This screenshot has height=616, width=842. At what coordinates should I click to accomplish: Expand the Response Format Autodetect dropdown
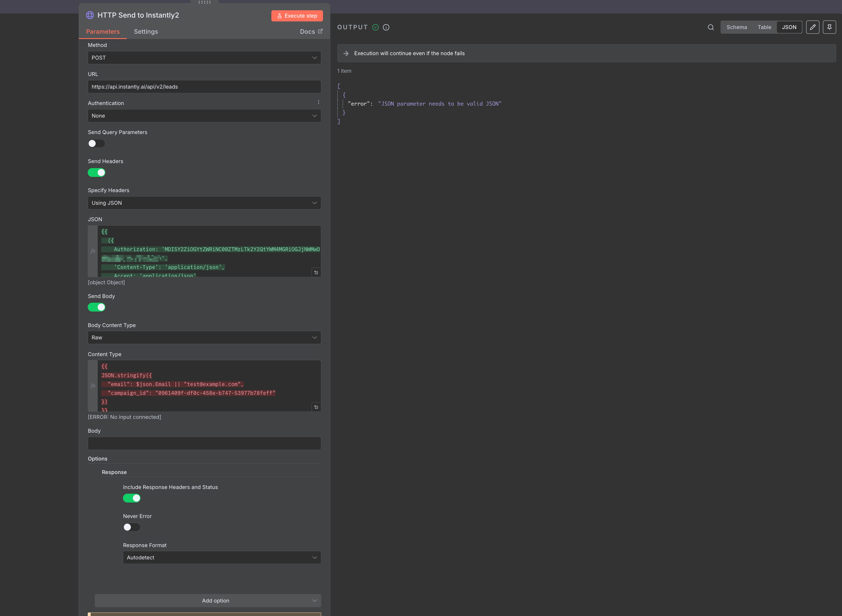click(222, 557)
